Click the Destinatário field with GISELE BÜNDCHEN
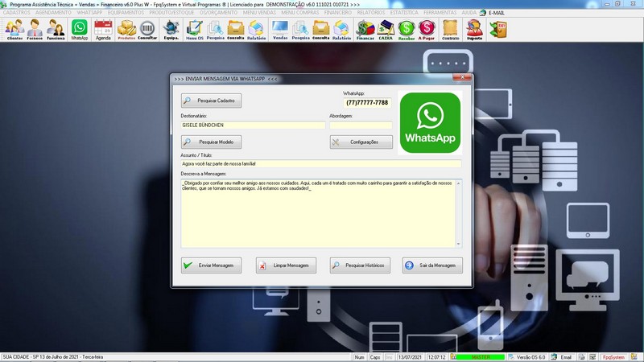Viewport: 644px width, 362px height. click(253, 125)
